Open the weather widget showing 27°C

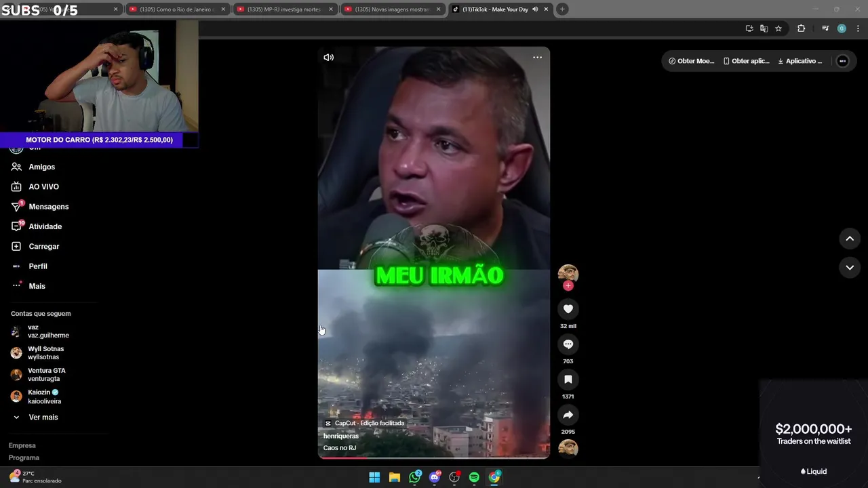tap(35, 477)
